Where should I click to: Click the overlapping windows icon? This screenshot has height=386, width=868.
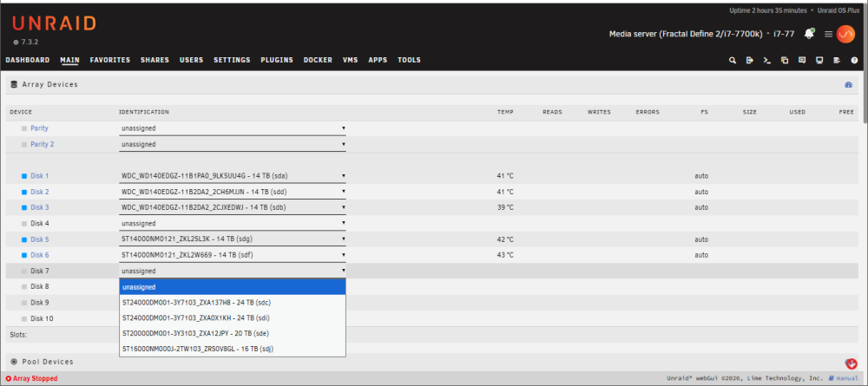(785, 60)
